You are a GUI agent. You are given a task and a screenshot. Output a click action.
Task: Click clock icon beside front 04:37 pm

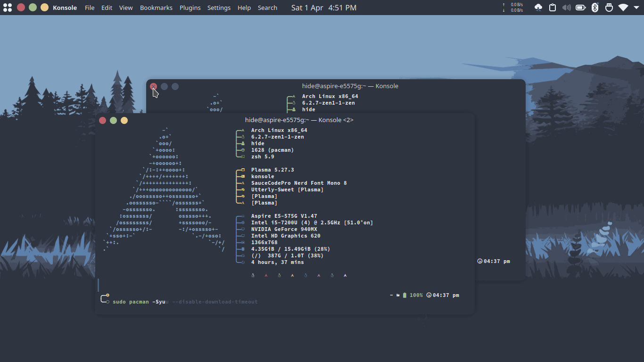coord(429,295)
